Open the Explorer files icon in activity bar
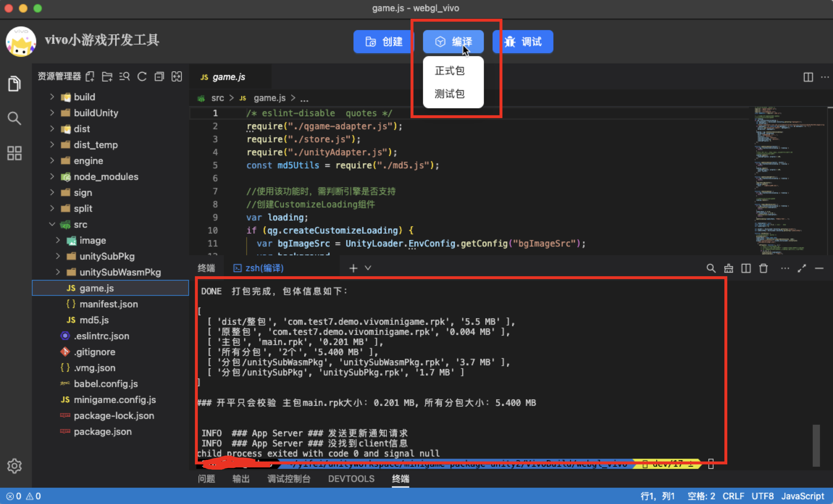The image size is (833, 504). point(14,84)
